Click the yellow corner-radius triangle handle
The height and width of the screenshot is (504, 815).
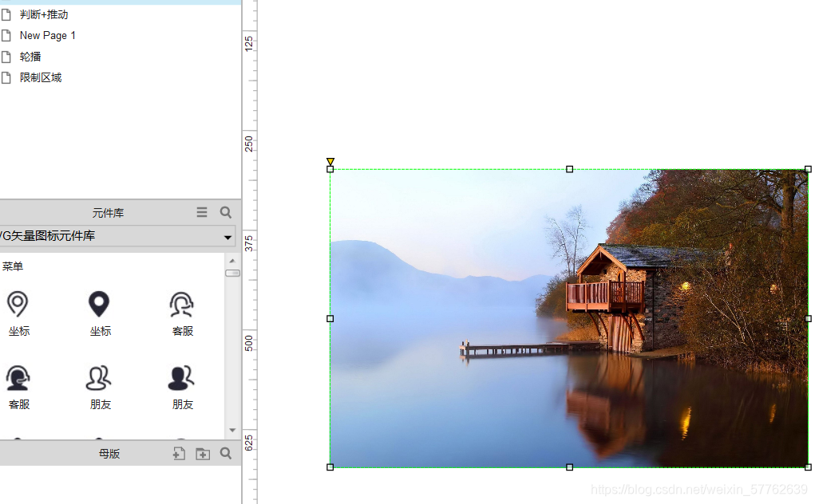point(330,161)
